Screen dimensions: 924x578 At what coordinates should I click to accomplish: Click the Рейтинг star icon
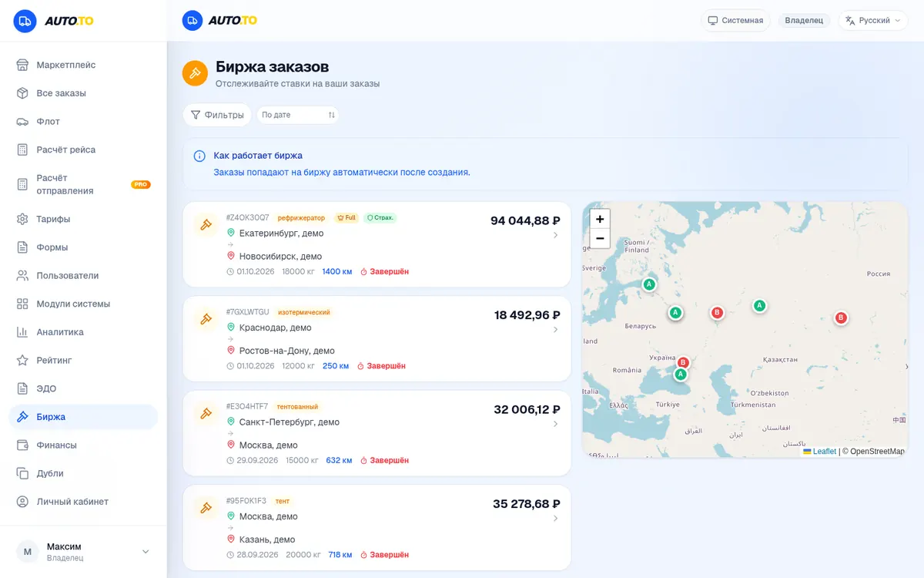(x=22, y=361)
